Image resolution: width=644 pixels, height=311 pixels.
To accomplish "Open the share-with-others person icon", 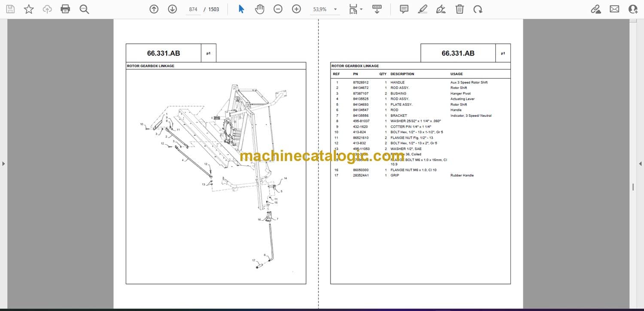I will pos(633,9).
